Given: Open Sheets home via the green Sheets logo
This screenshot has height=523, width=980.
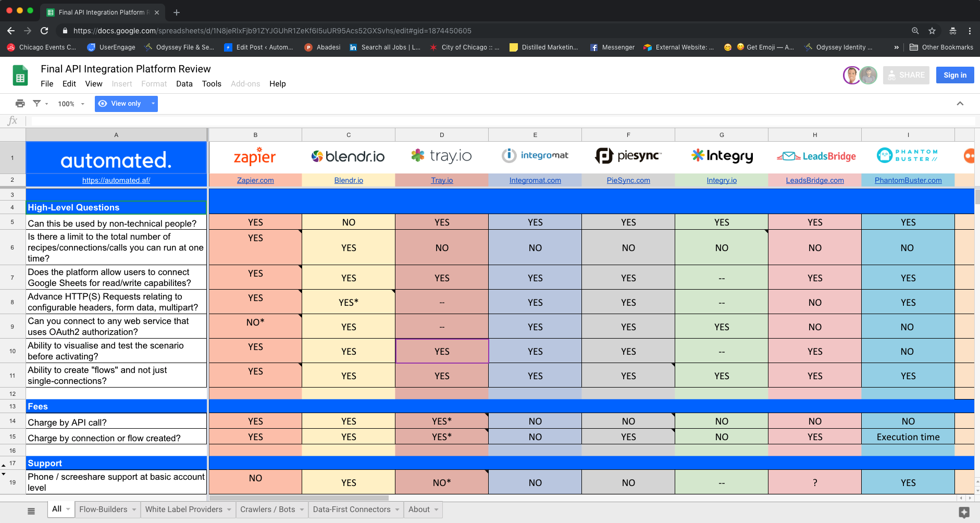Looking at the screenshot, I should click(20, 75).
